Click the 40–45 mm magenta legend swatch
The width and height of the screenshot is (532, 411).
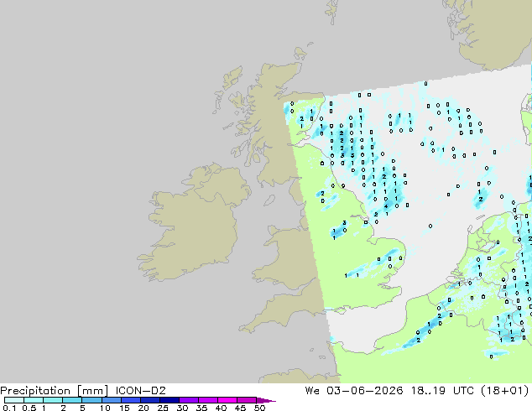click(x=227, y=400)
